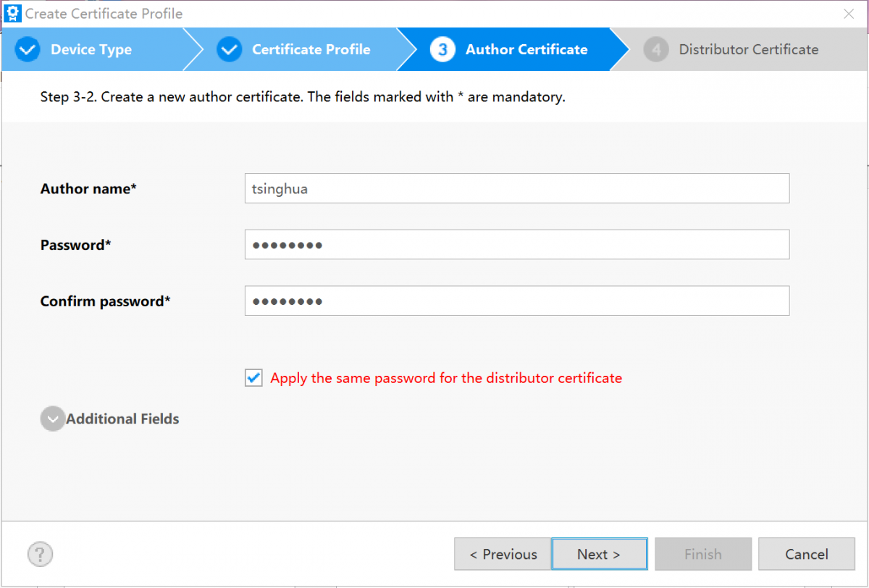Click the step 3 number circle
This screenshot has width=869, height=588.
pyautogui.click(x=442, y=49)
